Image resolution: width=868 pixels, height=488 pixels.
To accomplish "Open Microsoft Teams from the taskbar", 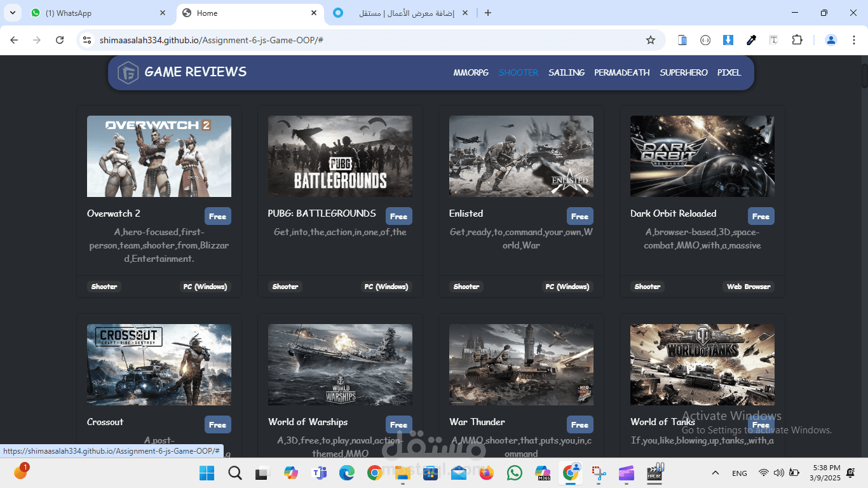I will coord(319,473).
